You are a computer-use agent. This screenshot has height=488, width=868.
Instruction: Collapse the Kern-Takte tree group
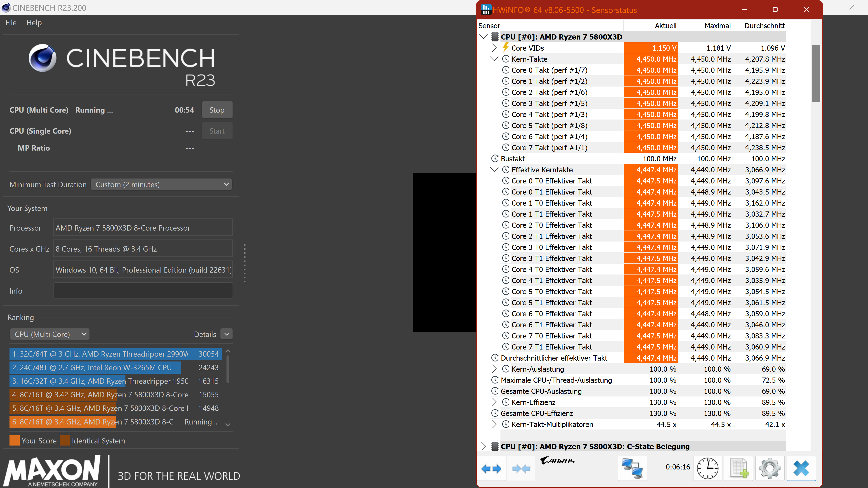[x=494, y=59]
